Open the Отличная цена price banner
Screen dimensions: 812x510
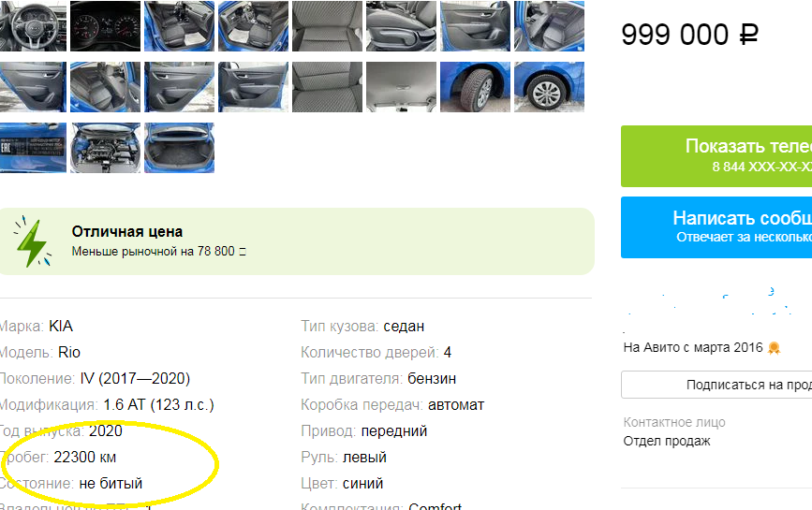coord(296,241)
